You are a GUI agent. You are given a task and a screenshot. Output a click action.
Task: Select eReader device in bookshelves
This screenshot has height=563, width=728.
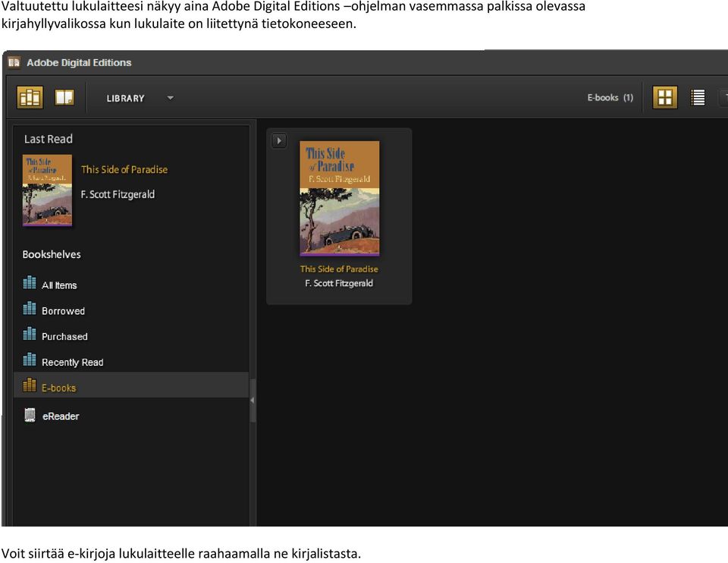point(131,415)
